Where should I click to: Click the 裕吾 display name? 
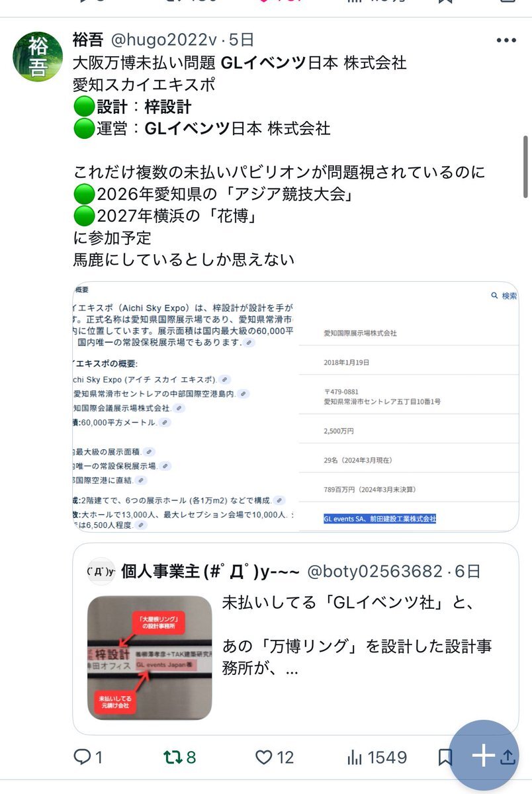tap(88, 40)
